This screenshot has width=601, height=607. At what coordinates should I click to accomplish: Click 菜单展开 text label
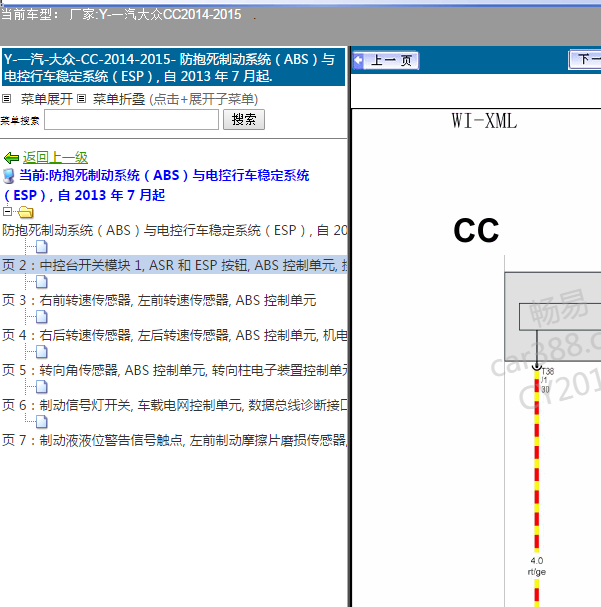tap(47, 99)
